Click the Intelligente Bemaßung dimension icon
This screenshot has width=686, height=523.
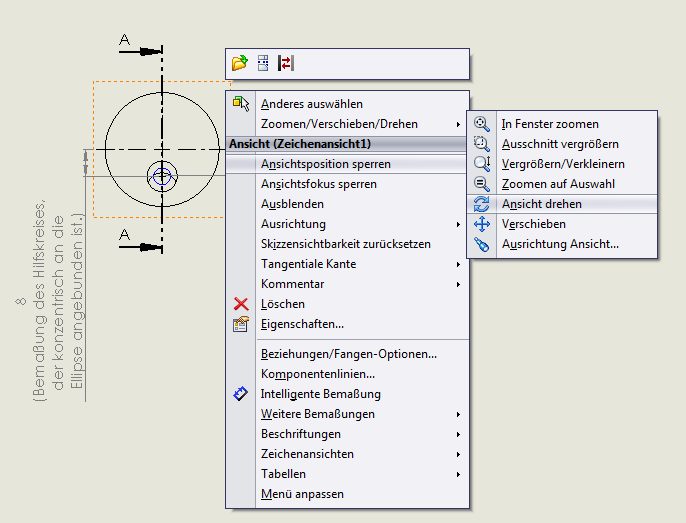pyautogui.click(x=241, y=393)
